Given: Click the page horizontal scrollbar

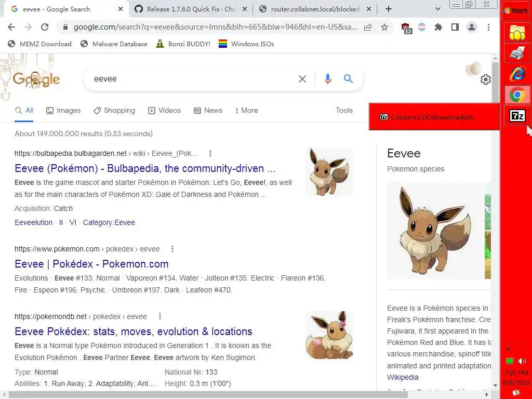Looking at the screenshot, I should pos(208,395).
